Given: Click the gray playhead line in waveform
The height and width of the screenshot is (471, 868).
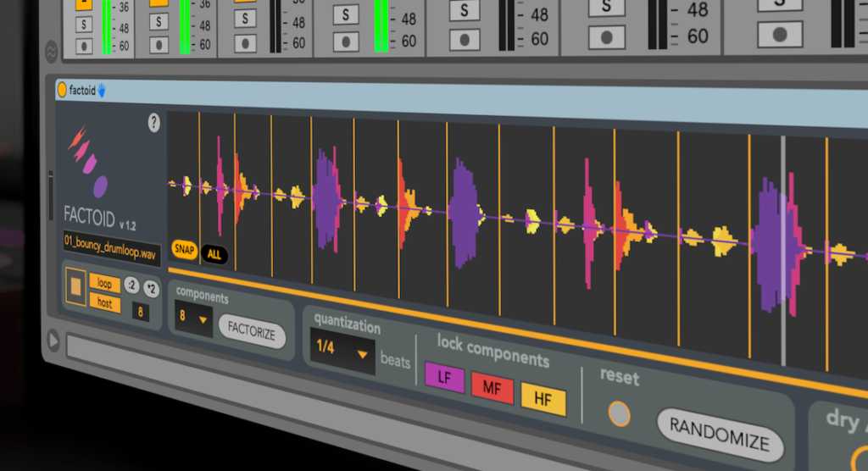Looking at the screenshot, I should [x=782, y=250].
